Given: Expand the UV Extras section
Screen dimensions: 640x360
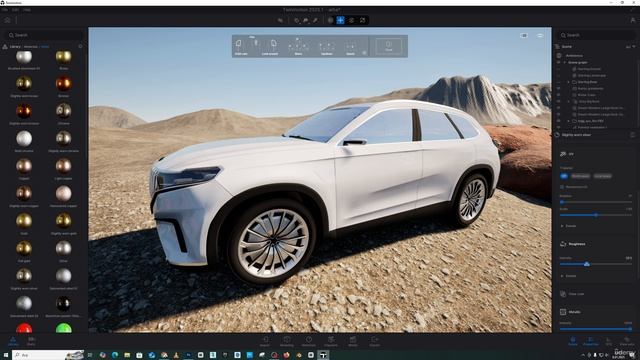Looking at the screenshot, I should [563, 226].
